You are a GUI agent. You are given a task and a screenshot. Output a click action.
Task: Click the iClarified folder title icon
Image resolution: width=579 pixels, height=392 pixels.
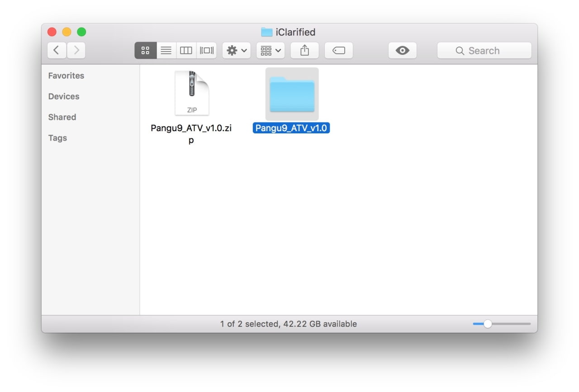(267, 32)
